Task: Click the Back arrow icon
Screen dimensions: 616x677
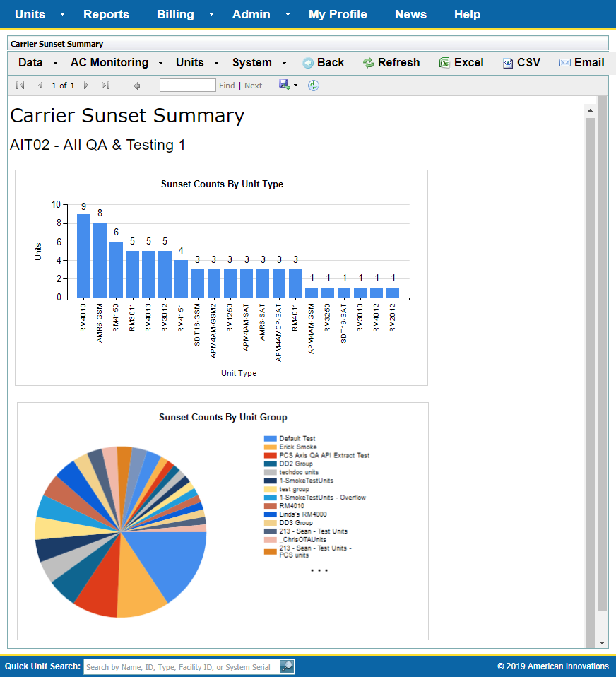Action: point(308,63)
